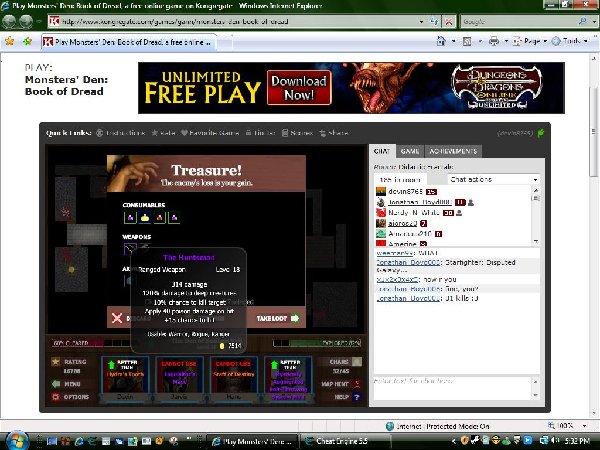Click the Help question mark
Image resolution: width=600 pixels, height=450 pixels.
[357, 397]
